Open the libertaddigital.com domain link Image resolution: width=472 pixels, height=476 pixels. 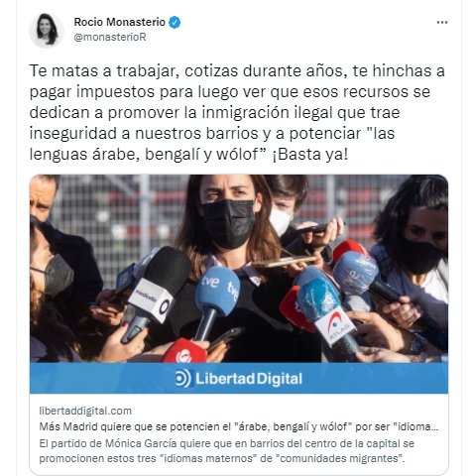click(85, 411)
